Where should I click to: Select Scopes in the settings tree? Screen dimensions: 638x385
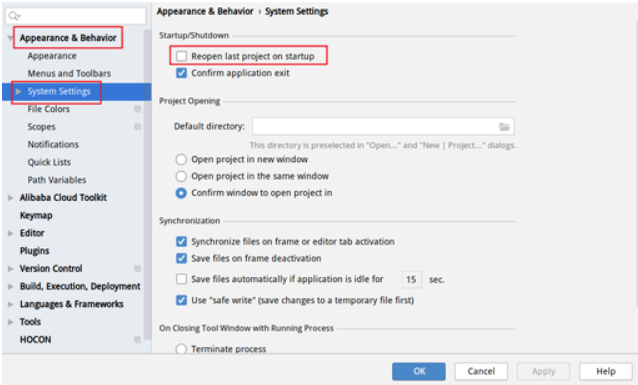point(42,127)
